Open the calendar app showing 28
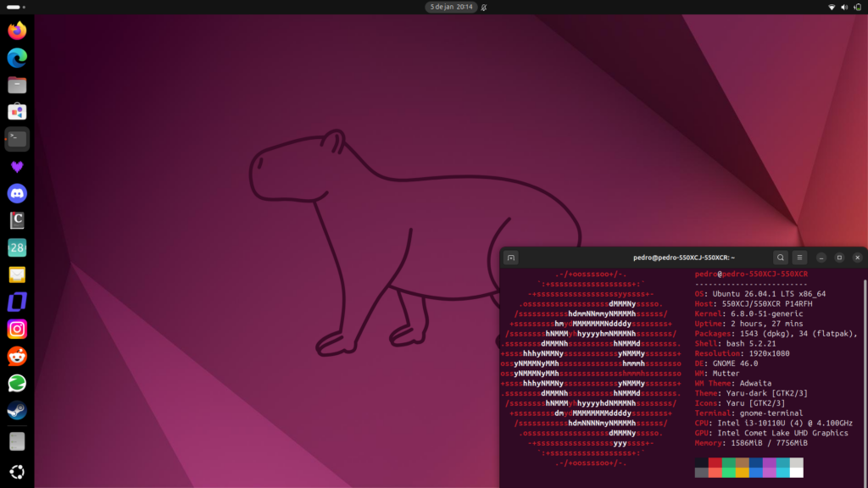The image size is (868, 488). coord(17,247)
